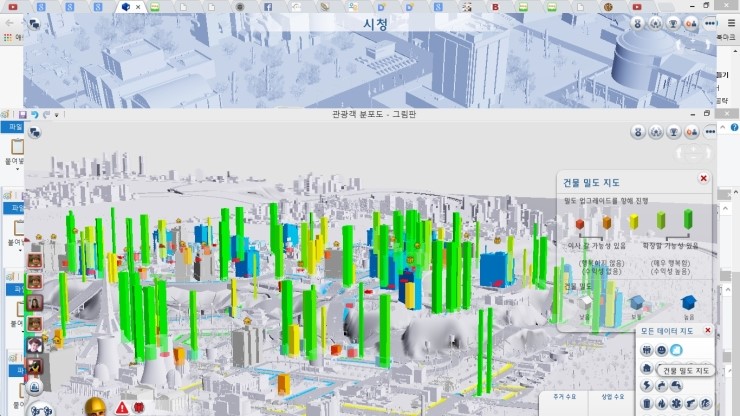The image size is (740, 416).
Task: Click the red block in the density legend
Action: (580, 224)
